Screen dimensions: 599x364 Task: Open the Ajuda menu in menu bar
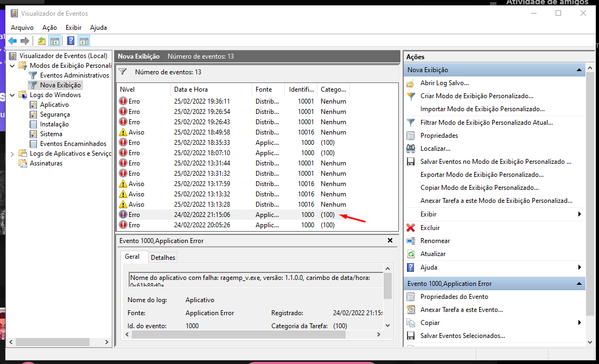pyautogui.click(x=98, y=28)
